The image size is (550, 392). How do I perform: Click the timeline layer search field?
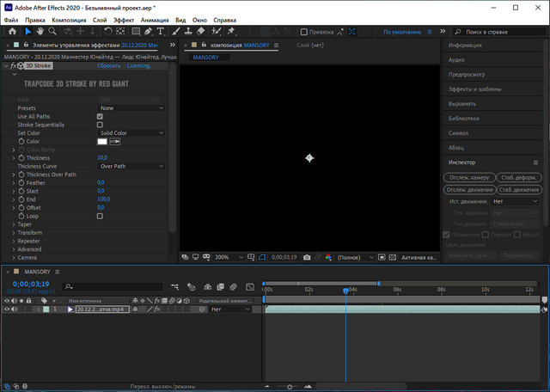112,286
